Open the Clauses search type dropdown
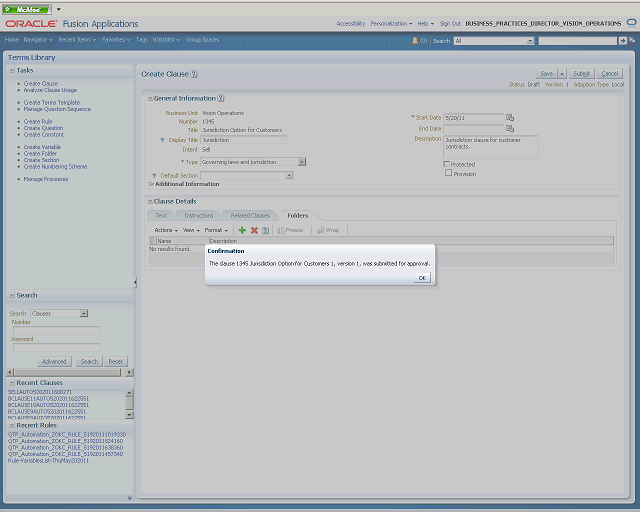This screenshot has height=512, width=640. [84, 314]
